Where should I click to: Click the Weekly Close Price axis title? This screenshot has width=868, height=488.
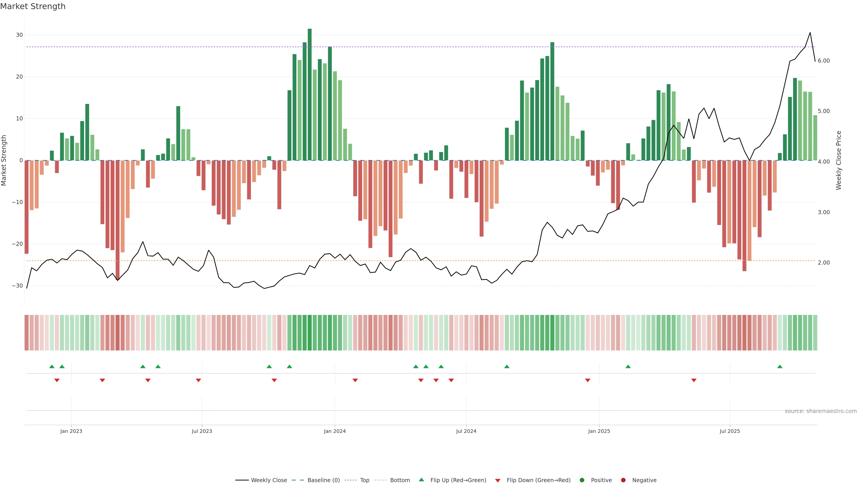pyautogui.click(x=839, y=160)
